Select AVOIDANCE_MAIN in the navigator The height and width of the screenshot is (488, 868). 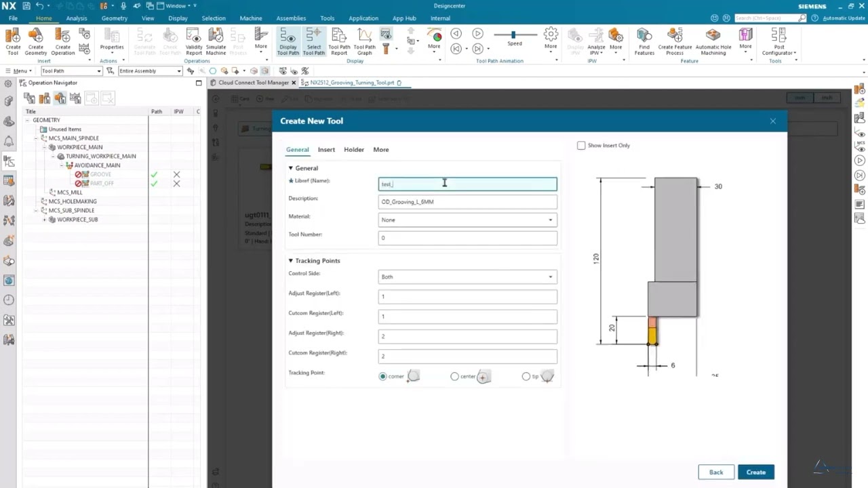tap(97, 165)
